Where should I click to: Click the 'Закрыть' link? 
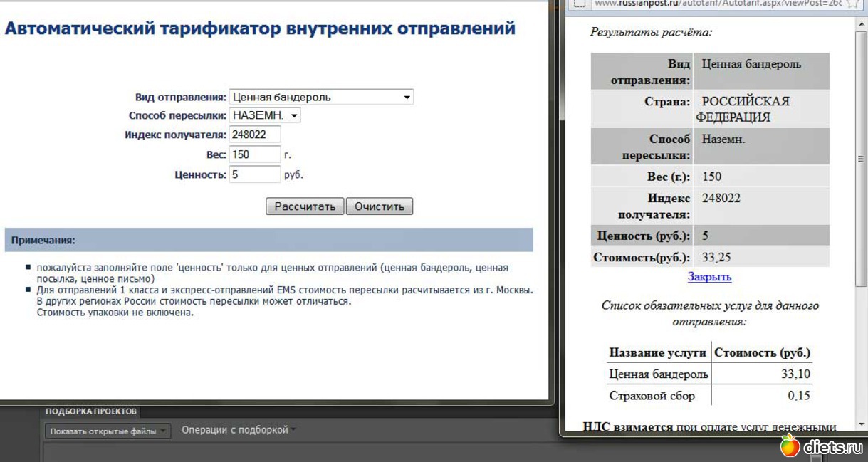pyautogui.click(x=709, y=277)
